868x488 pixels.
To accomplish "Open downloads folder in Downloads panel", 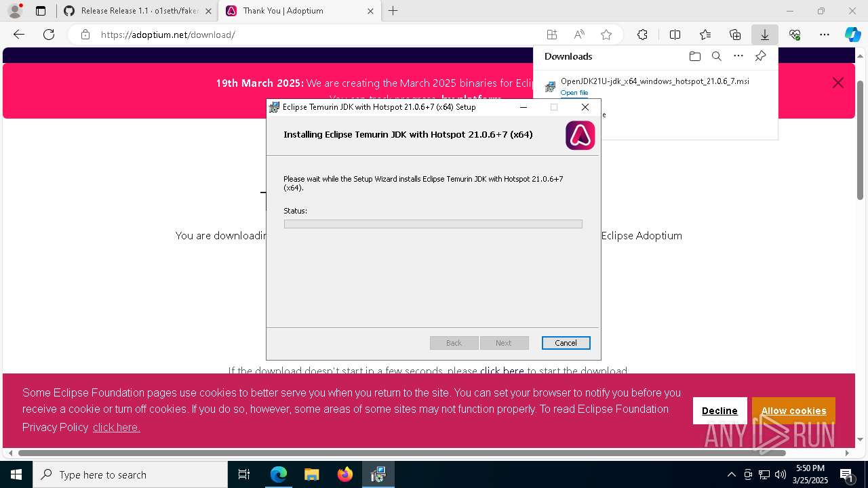I will pyautogui.click(x=694, y=56).
